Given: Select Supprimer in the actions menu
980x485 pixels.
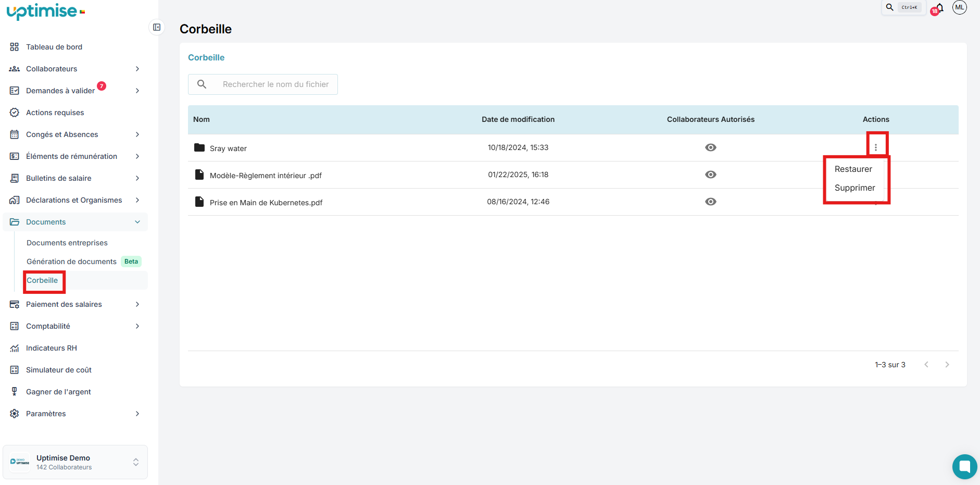Looking at the screenshot, I should [855, 188].
